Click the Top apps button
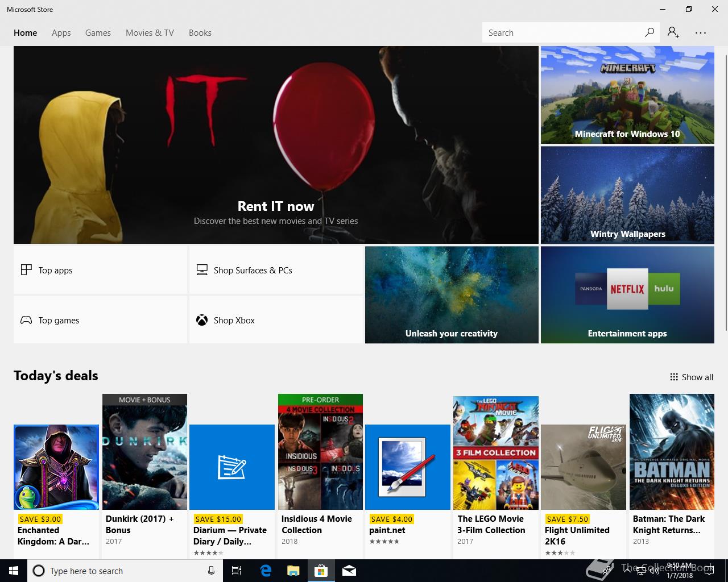728x582 pixels. (101, 270)
